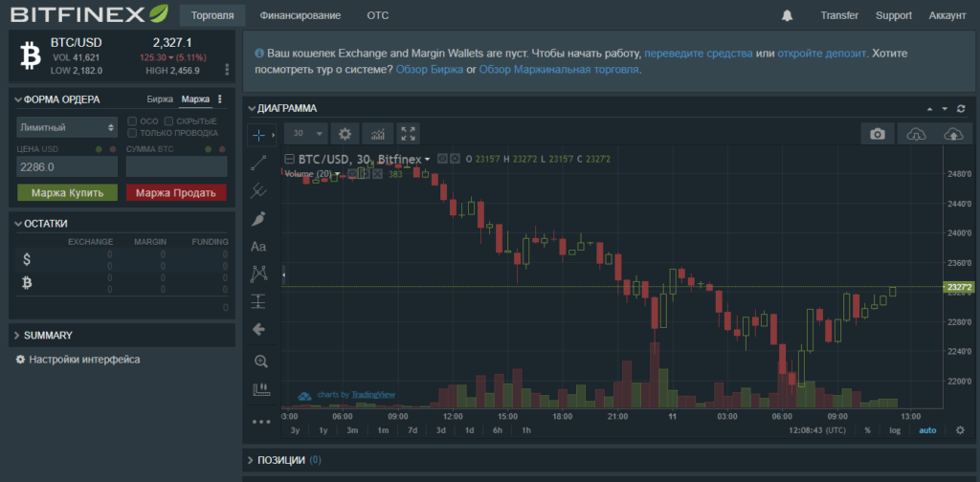Click the zoom-in magnifier tool

[260, 361]
